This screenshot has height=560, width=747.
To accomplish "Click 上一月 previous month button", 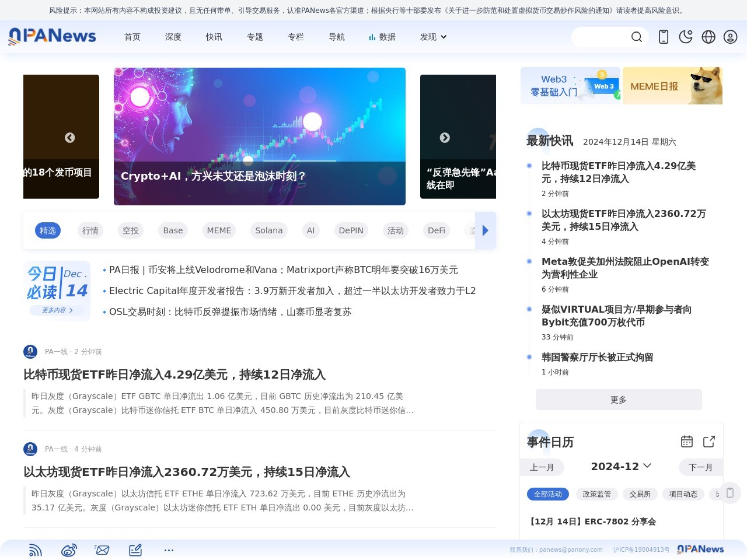I will 542,467.
